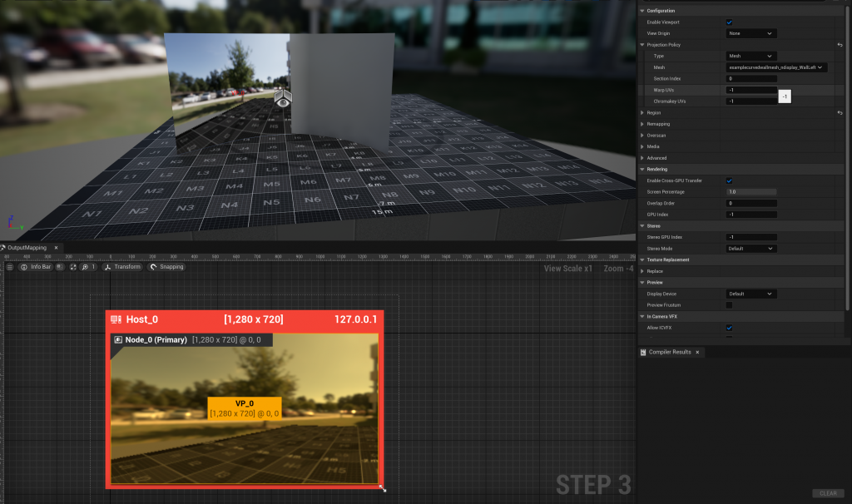Click the Warp UVs input field
Screen dimensions: 852x504
point(751,90)
